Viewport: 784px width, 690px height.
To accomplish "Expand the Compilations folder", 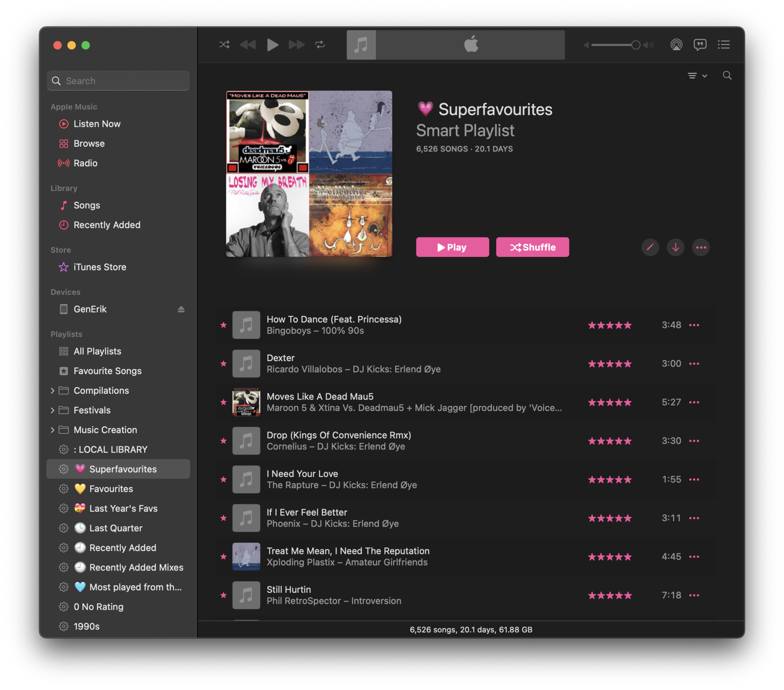I will point(53,391).
